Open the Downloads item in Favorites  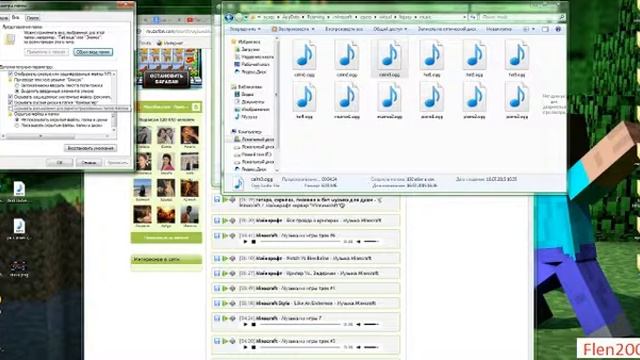click(247, 49)
